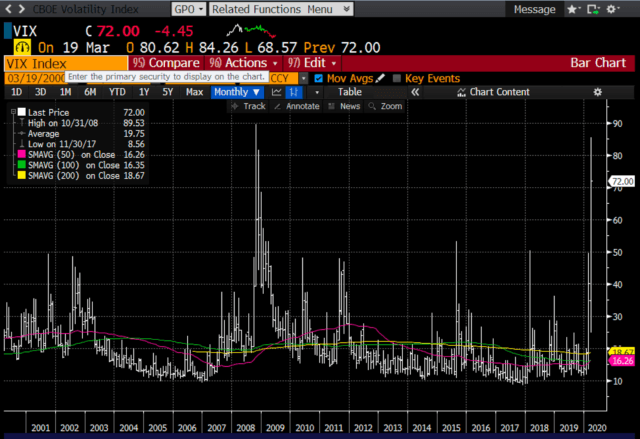Open the chart settings gear
This screenshot has width=640, height=439.
pyautogui.click(x=598, y=92)
